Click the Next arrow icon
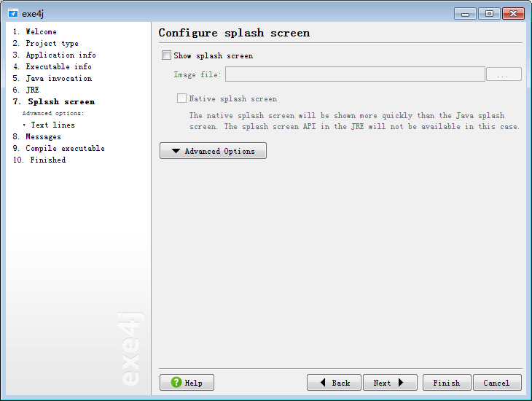 coord(401,383)
